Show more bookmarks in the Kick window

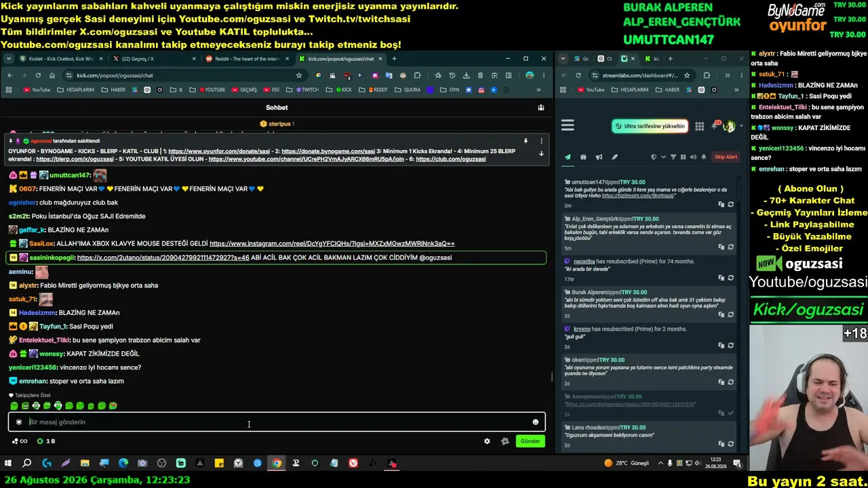[539, 89]
